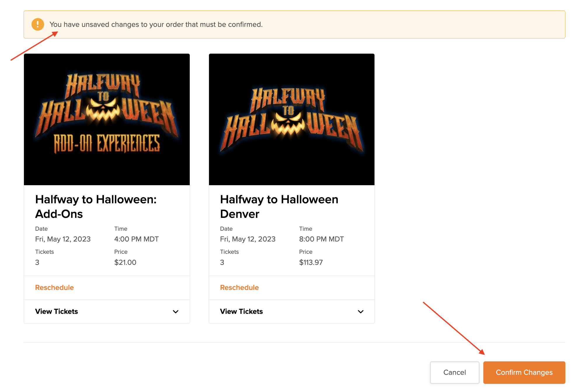Reschedule the Halfway to Halloween Denver event

tap(239, 288)
